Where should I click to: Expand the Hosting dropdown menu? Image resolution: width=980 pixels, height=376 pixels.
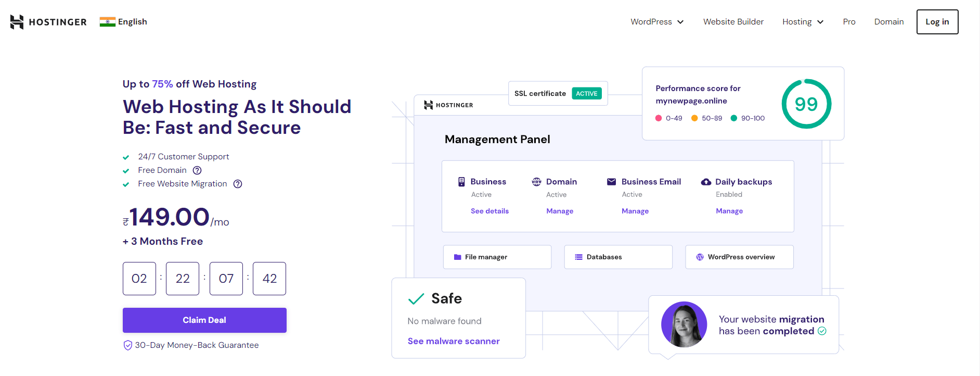tap(803, 22)
